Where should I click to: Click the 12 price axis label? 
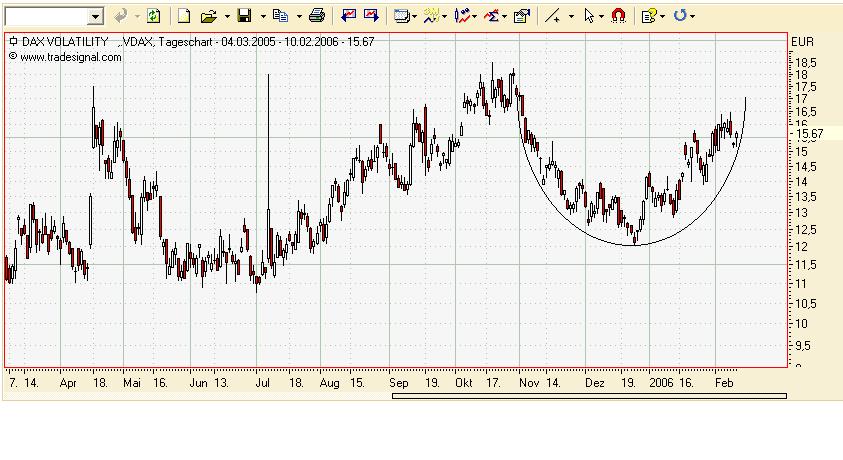pos(801,247)
